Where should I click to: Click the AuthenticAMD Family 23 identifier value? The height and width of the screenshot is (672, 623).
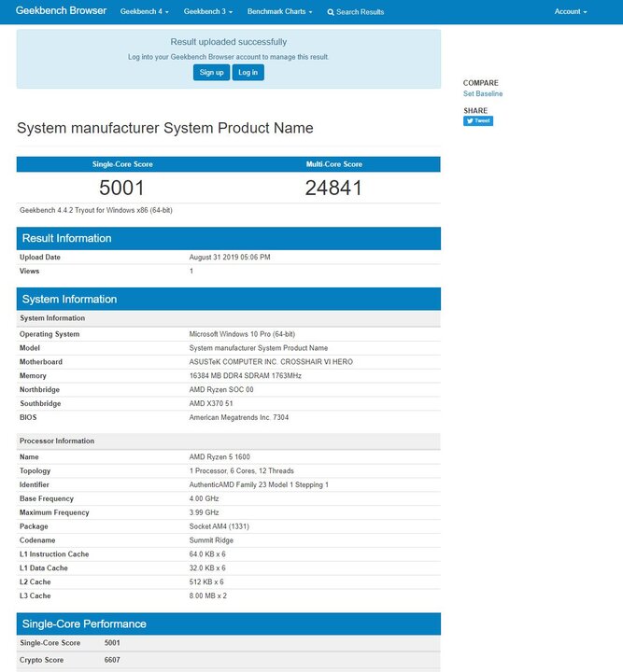click(259, 484)
